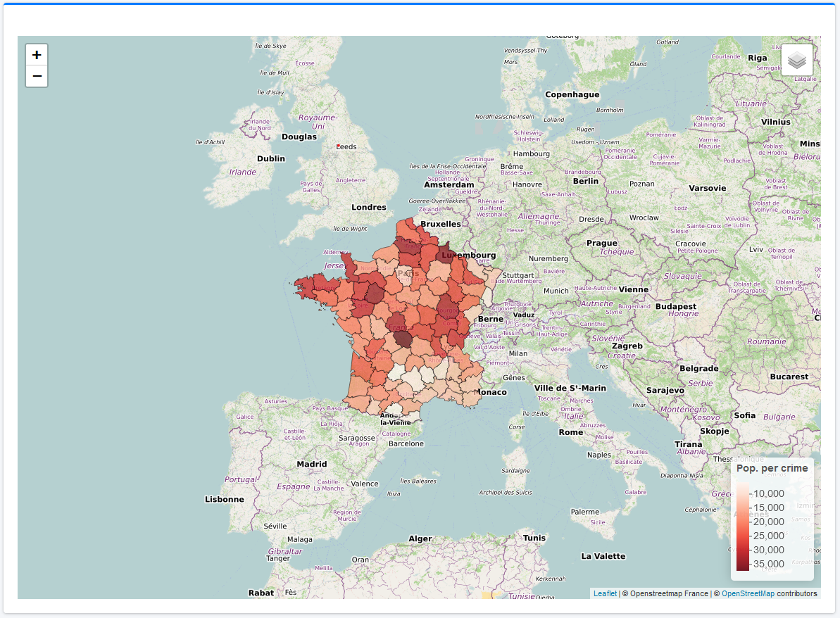Image resolution: width=840 pixels, height=618 pixels.
Task: Click the Prague city label
Action: click(601, 243)
